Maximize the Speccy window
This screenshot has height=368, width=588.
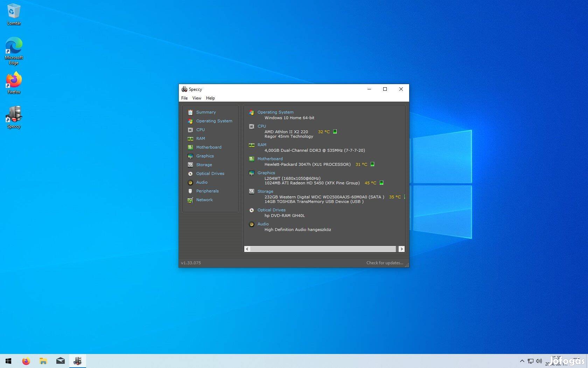point(385,89)
